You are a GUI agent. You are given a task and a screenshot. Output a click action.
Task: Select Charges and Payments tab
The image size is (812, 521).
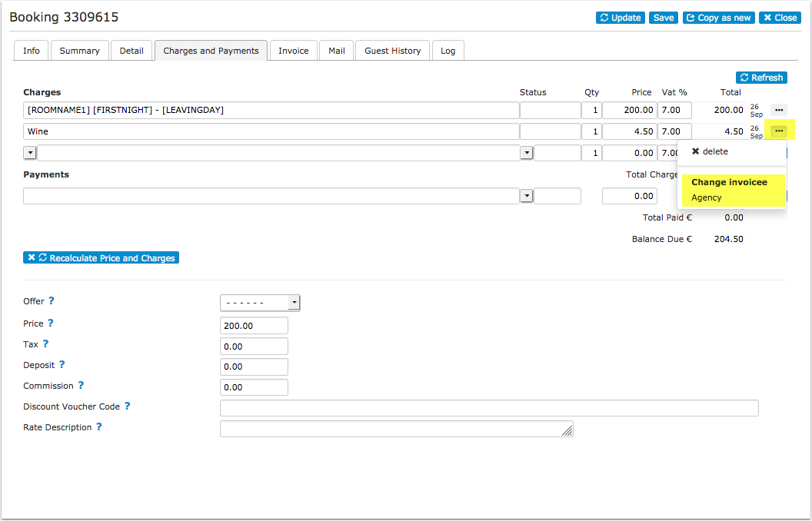(x=211, y=51)
